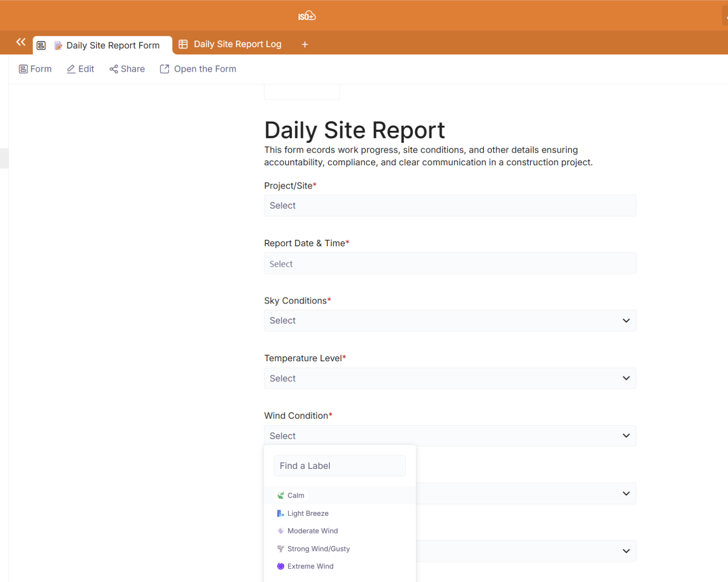This screenshot has height=582, width=728.
Task: Click the Form view button
Action: (x=35, y=69)
